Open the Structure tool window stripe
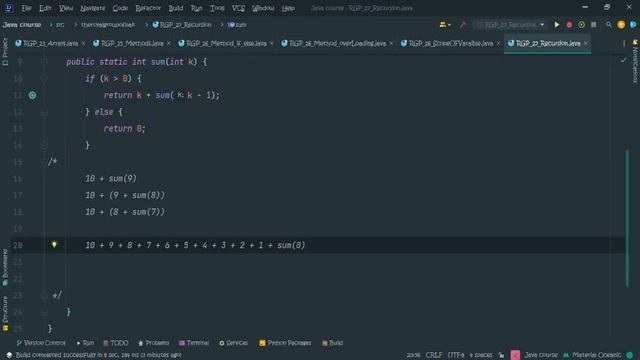The height and width of the screenshot is (360, 640). pos(5,313)
